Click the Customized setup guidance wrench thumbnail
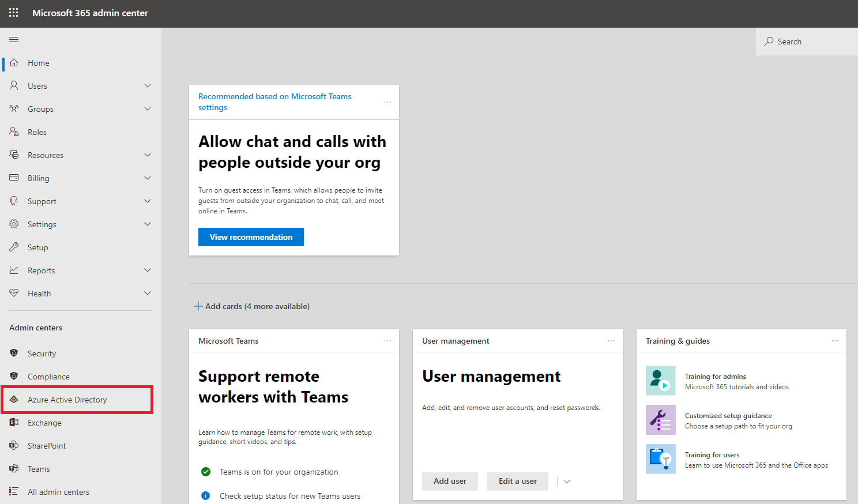 [x=661, y=420]
